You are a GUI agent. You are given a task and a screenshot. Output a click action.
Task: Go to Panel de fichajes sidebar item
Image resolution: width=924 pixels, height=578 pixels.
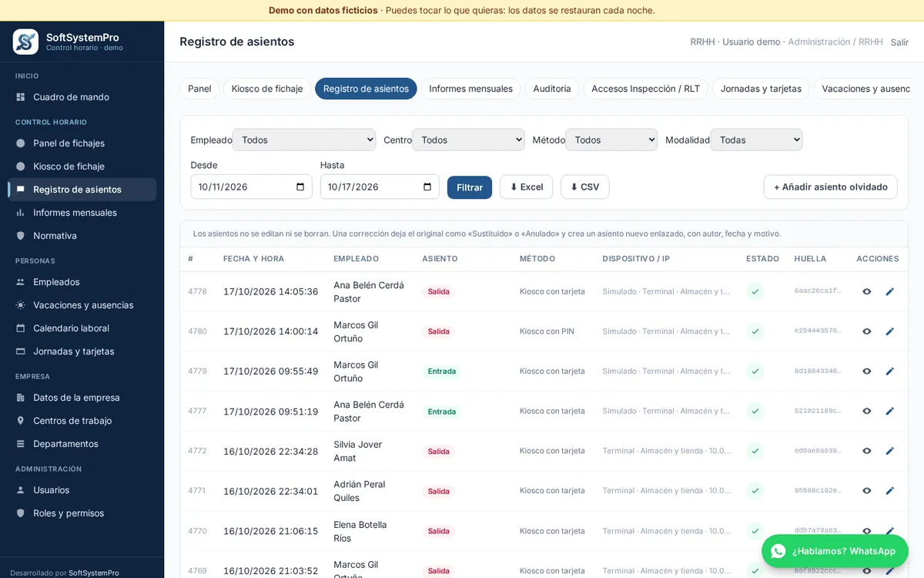pyautogui.click(x=82, y=143)
